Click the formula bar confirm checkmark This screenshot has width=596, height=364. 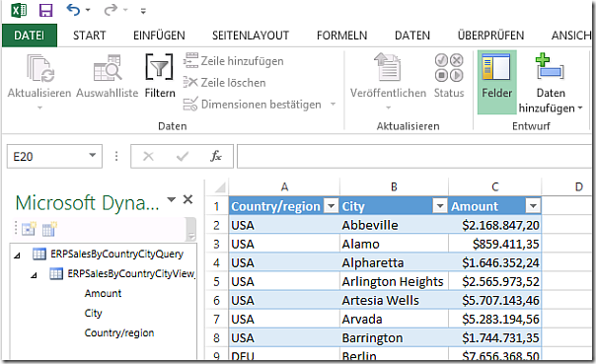[183, 156]
